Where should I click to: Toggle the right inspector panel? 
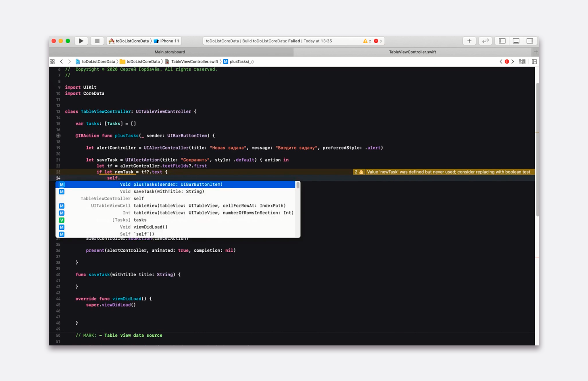(530, 41)
